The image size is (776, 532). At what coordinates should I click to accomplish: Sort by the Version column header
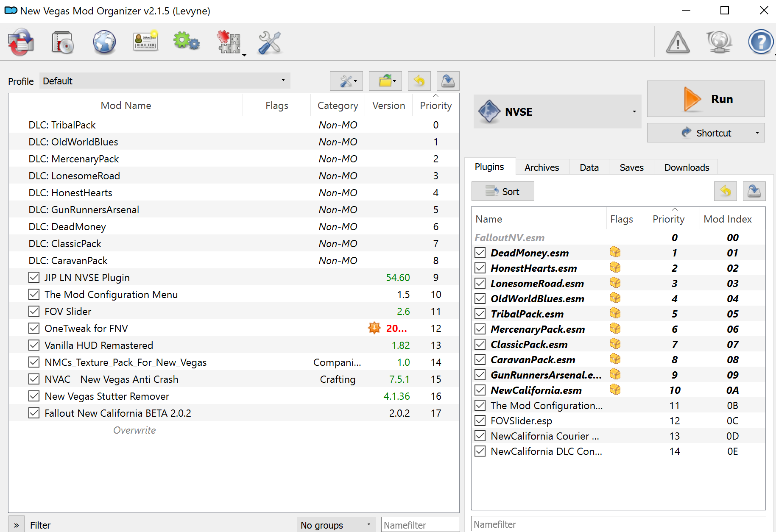coord(388,105)
